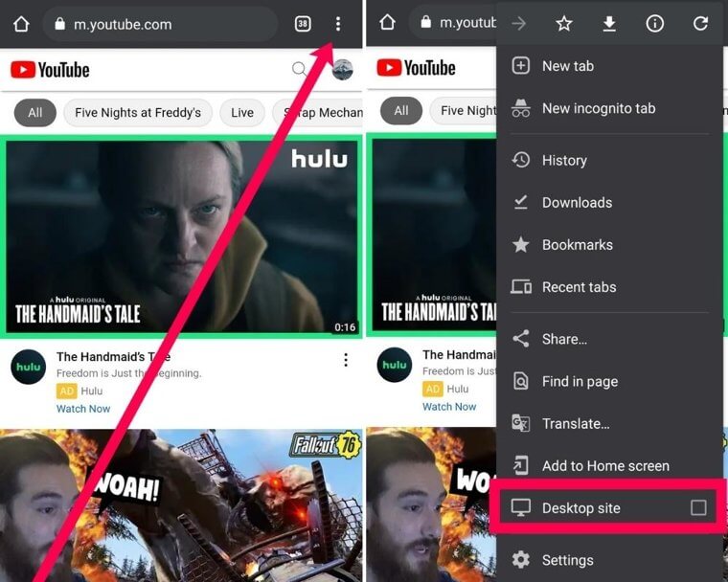Bookmark page with the star icon

pos(564,23)
